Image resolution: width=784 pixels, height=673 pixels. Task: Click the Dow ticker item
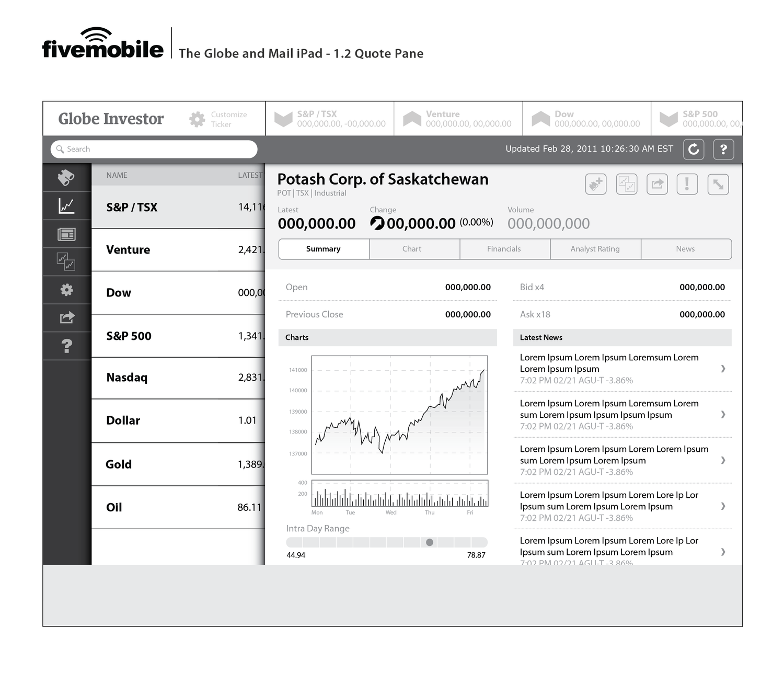pyautogui.click(x=587, y=119)
